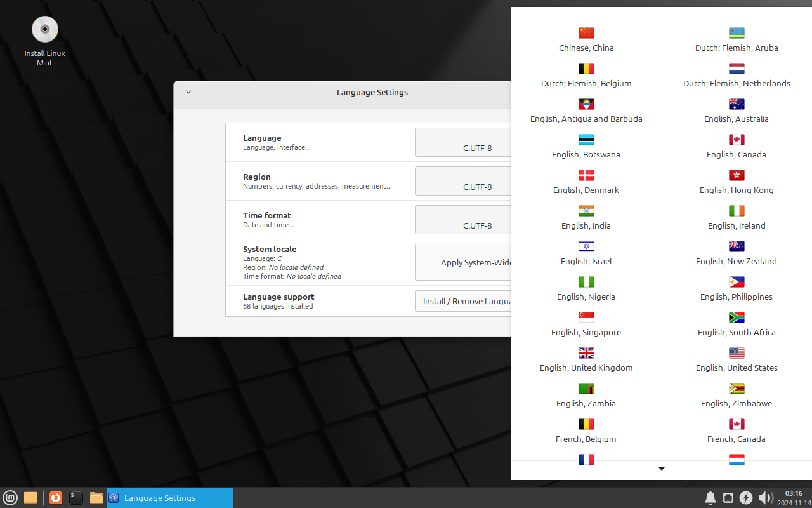Screen dimensions: 812x508
Task: Click Install / Remove Languages button
Action: coord(463,301)
